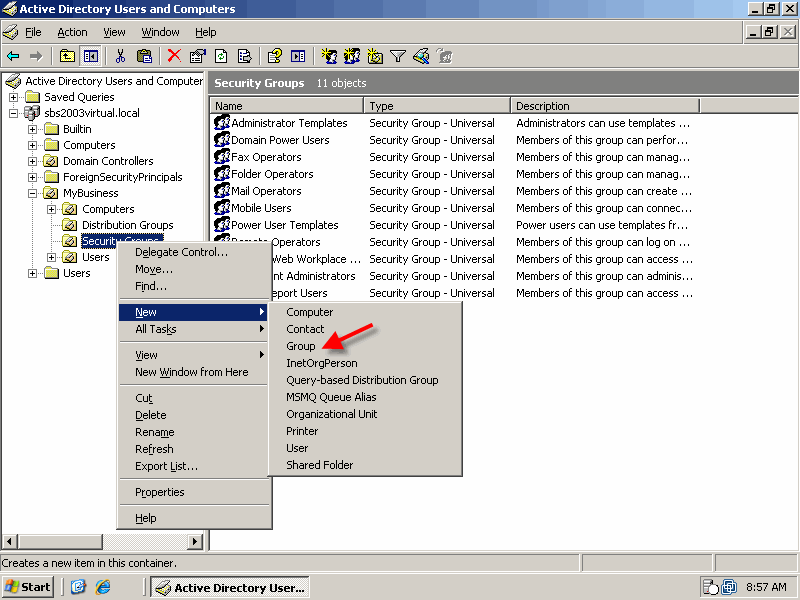Click the Filter funnel toolbar icon
Viewport: 800px width, 600px height.
point(398,56)
